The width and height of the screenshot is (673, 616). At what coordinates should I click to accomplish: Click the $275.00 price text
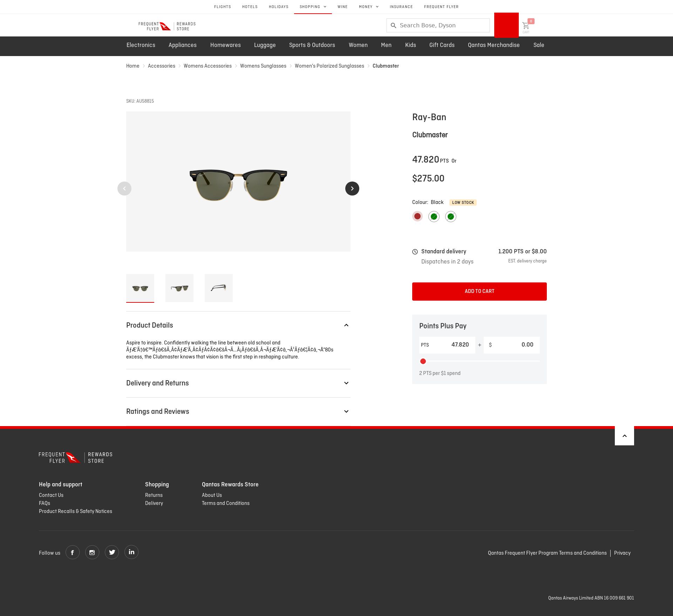tap(428, 178)
